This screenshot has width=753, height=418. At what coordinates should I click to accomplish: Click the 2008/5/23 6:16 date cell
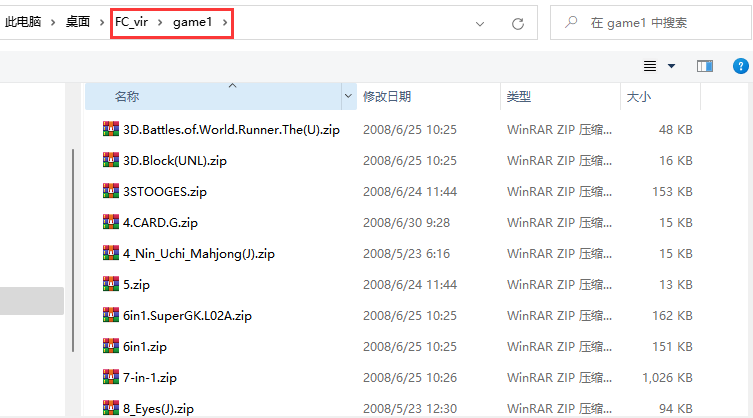(406, 254)
